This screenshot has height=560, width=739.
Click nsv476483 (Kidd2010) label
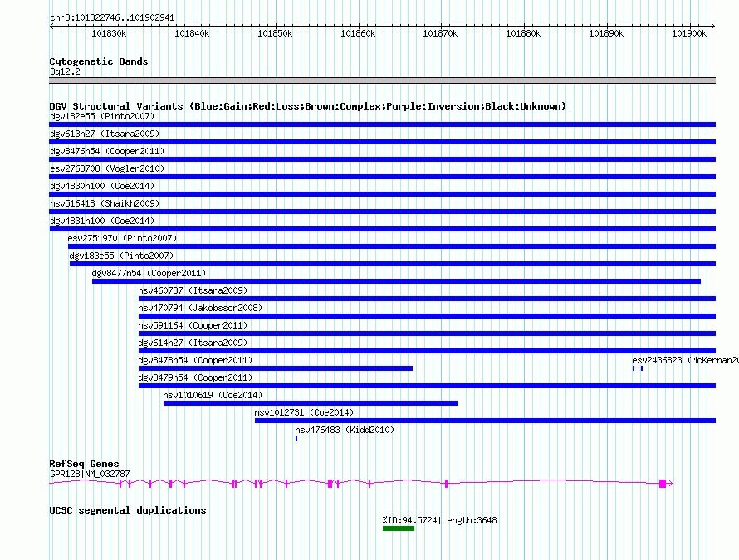[345, 430]
